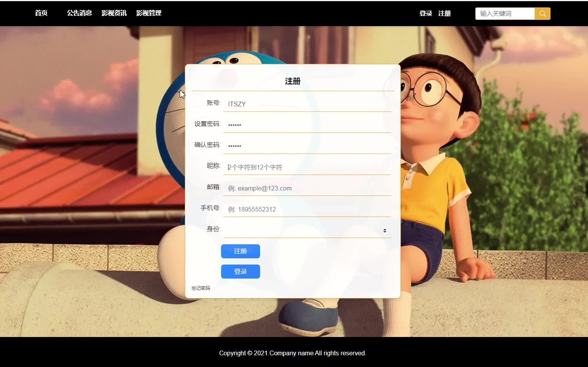The height and width of the screenshot is (367, 588).
Task: Click the 邮箱 email input field
Action: (307, 188)
